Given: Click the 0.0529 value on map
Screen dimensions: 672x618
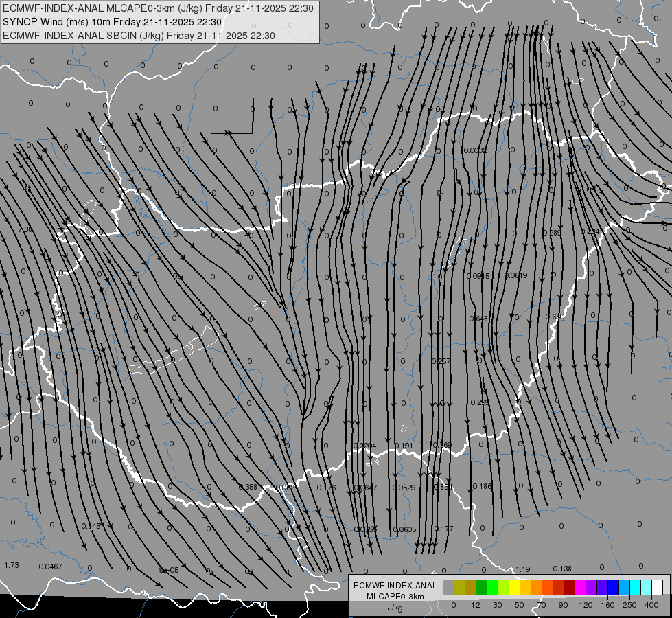Looking at the screenshot, I should pos(404,488).
